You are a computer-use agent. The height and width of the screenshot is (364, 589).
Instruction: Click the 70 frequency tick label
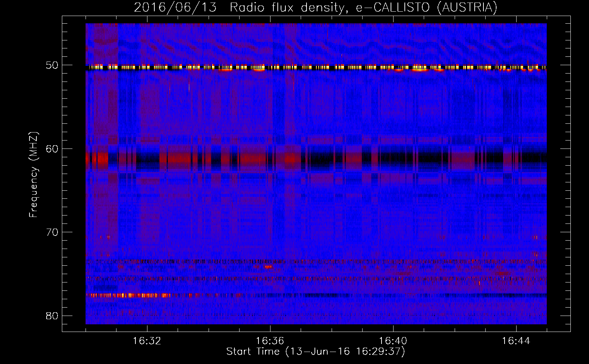tap(52, 232)
